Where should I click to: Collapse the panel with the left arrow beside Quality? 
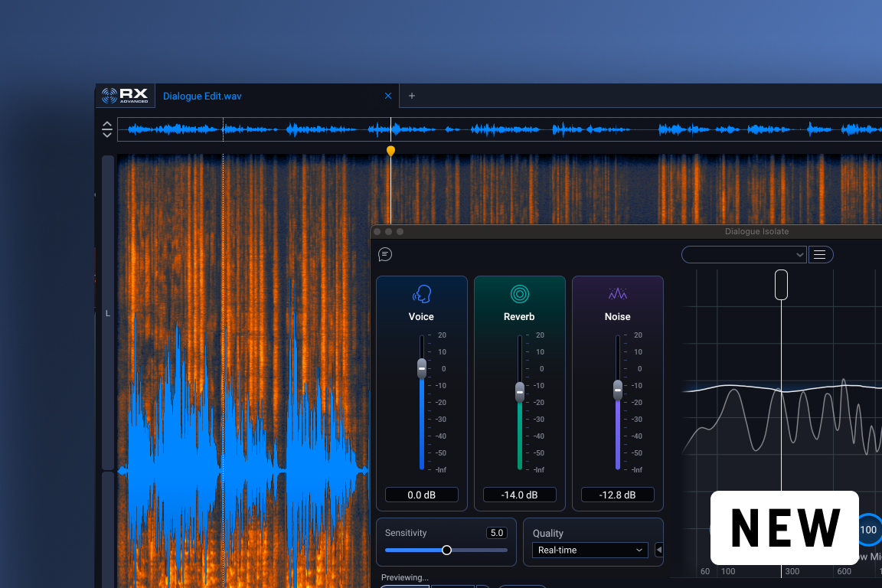coord(659,550)
